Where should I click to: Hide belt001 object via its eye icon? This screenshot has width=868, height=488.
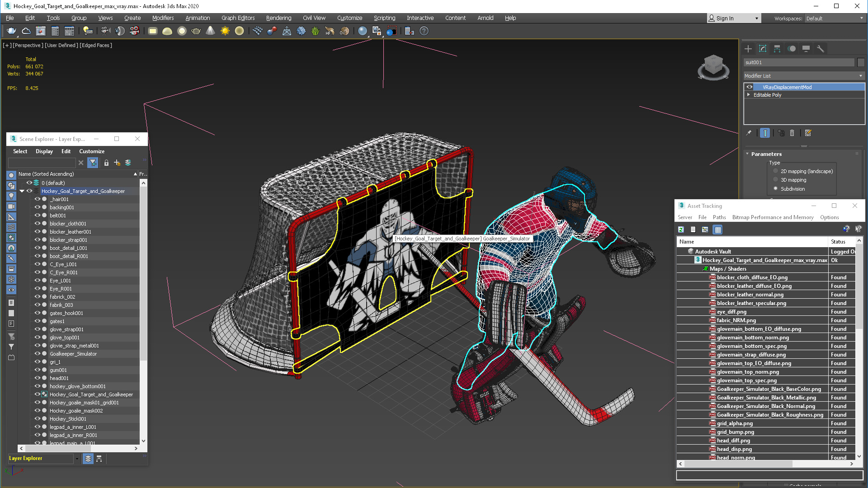38,216
